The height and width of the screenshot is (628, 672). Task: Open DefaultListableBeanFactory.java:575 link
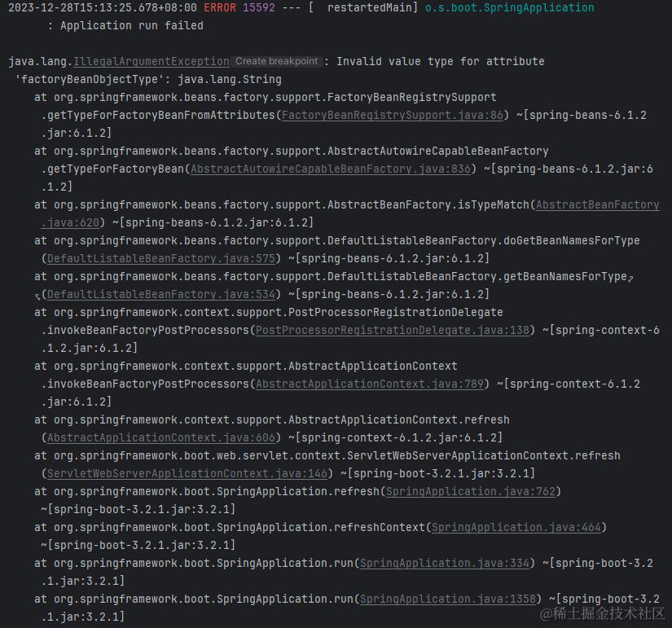[x=161, y=258]
